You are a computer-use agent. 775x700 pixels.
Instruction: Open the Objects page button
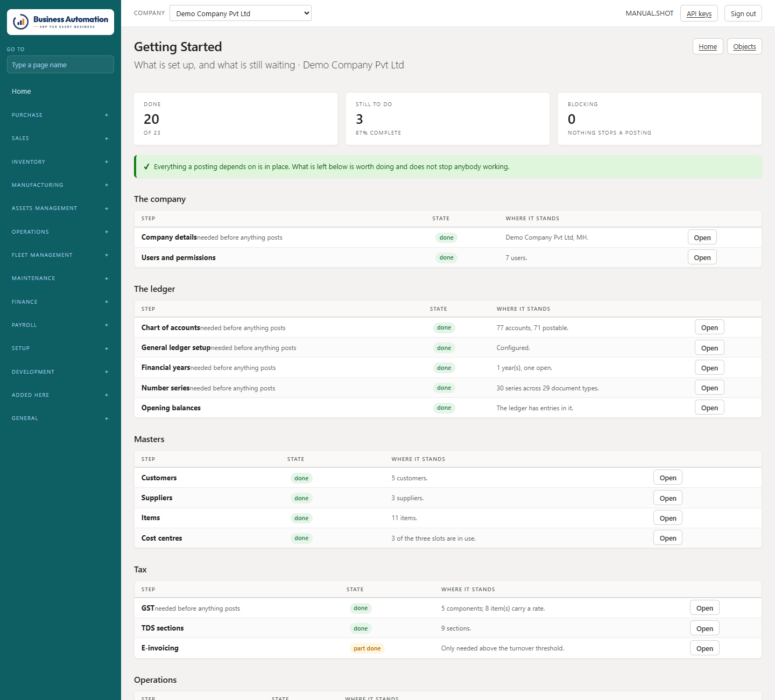(744, 46)
